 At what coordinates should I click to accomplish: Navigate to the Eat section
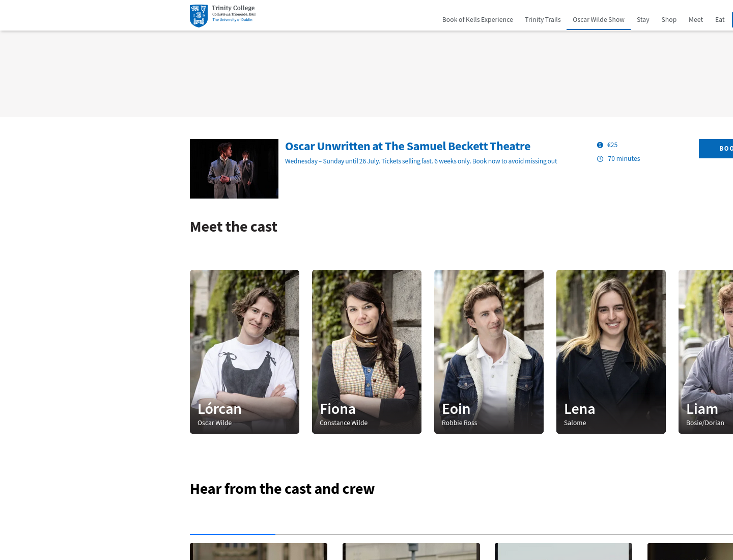720,20
